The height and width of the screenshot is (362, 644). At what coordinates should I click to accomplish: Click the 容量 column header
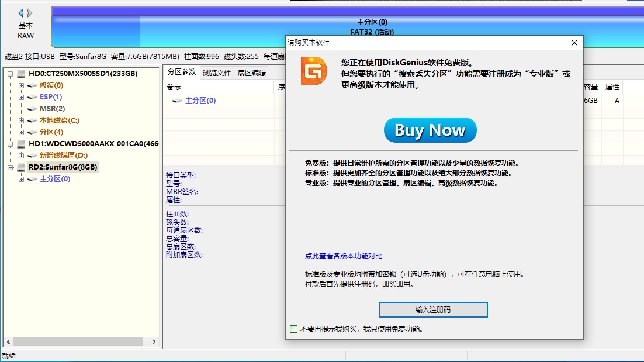(591, 87)
